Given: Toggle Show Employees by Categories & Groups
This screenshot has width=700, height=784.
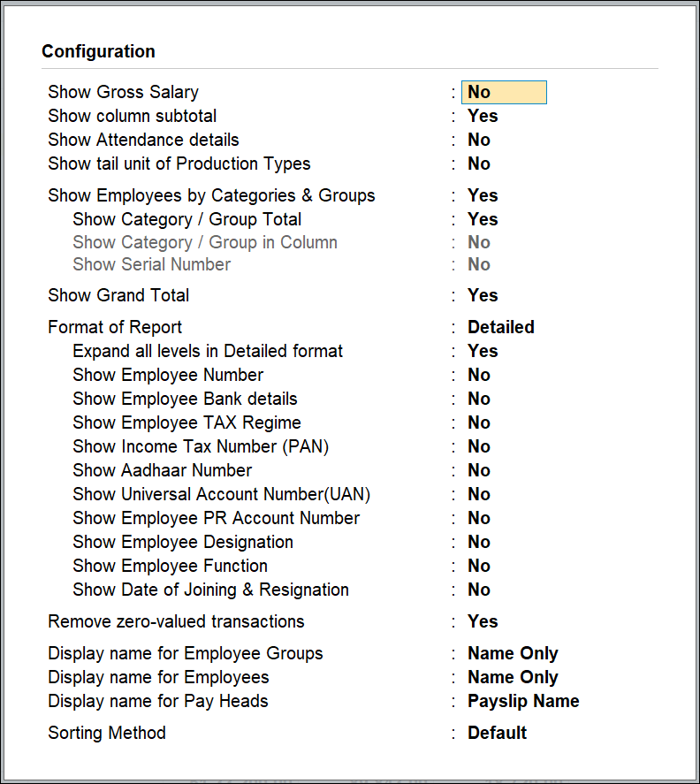Looking at the screenshot, I should pyautogui.click(x=482, y=195).
